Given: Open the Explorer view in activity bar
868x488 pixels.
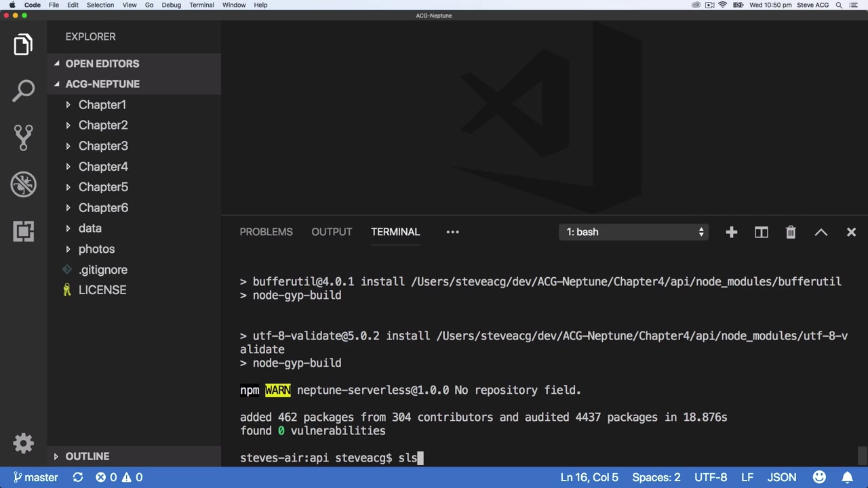Looking at the screenshot, I should pos(23,45).
